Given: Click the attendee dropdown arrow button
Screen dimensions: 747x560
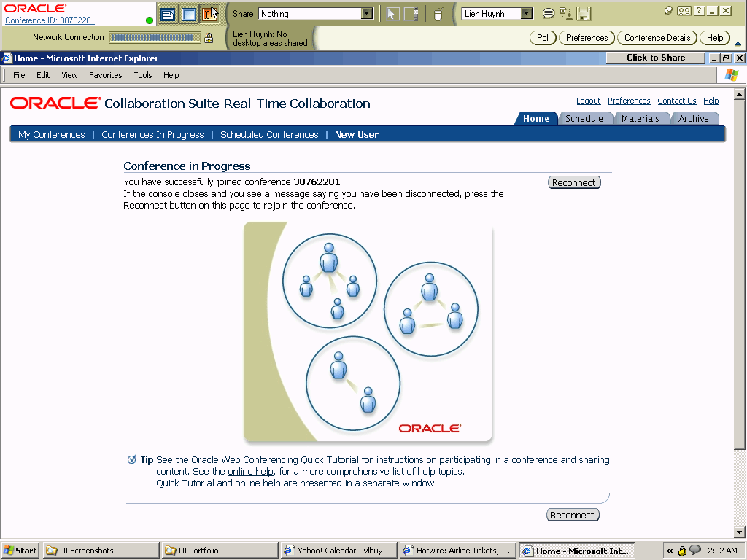Looking at the screenshot, I should point(527,14).
